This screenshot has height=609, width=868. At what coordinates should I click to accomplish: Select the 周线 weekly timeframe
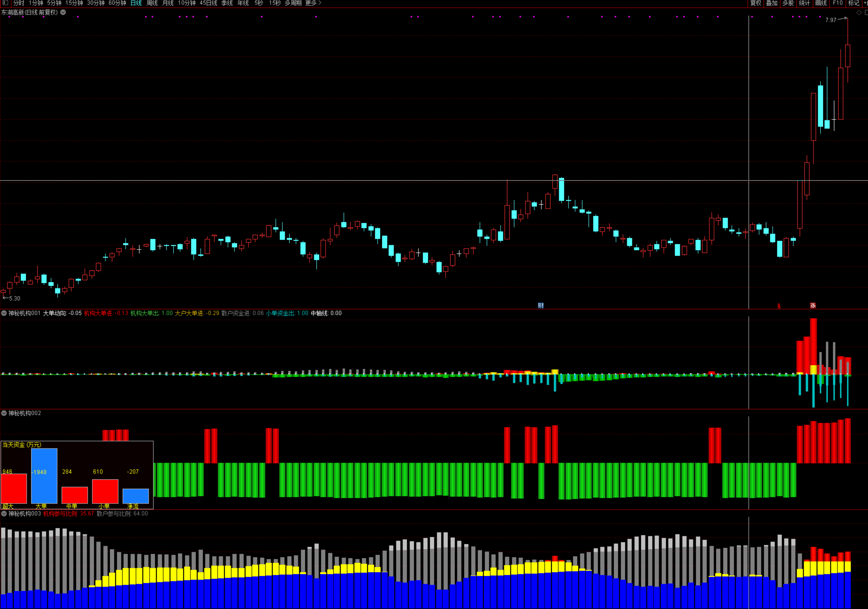coord(152,3)
